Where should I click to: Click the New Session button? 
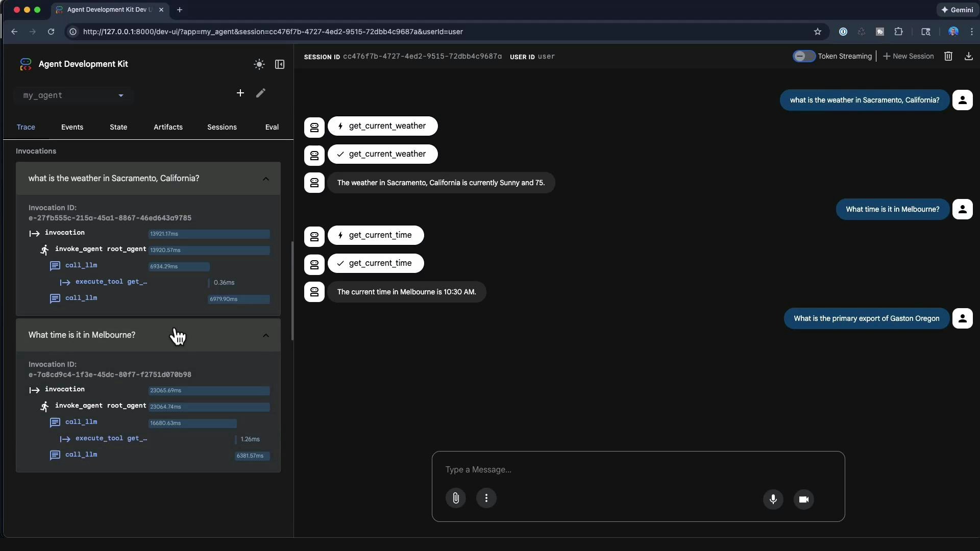[908, 56]
